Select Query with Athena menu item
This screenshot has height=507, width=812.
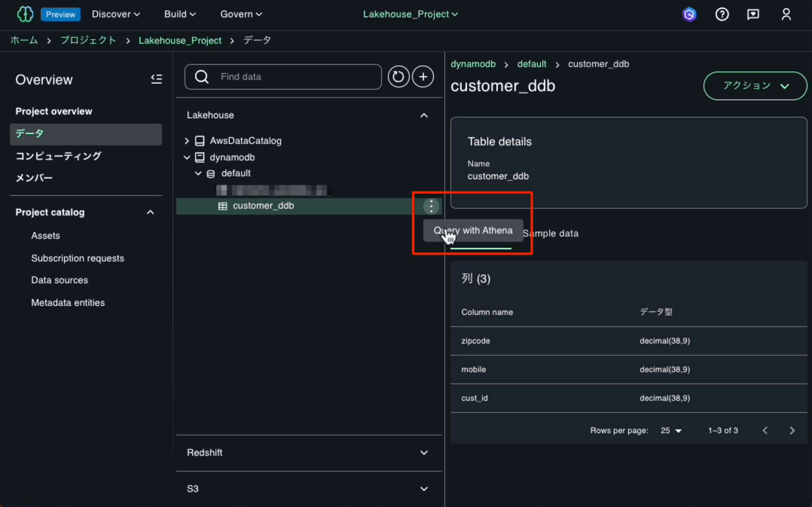point(473,231)
